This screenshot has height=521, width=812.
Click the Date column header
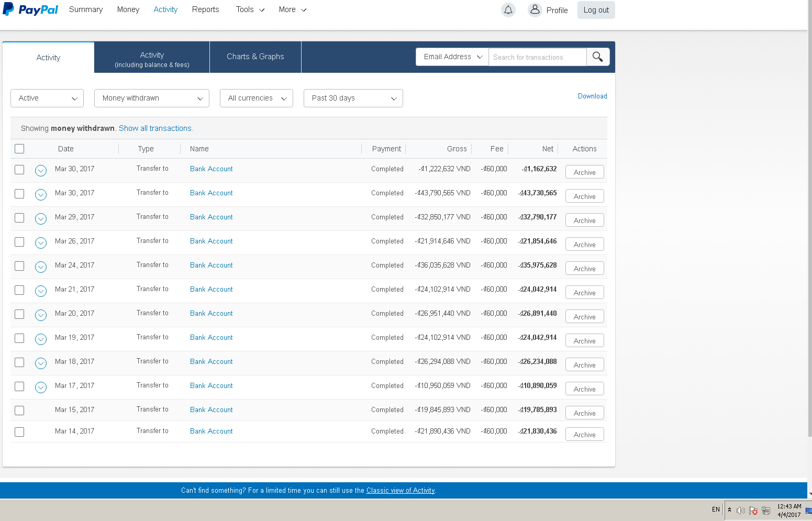click(x=66, y=149)
